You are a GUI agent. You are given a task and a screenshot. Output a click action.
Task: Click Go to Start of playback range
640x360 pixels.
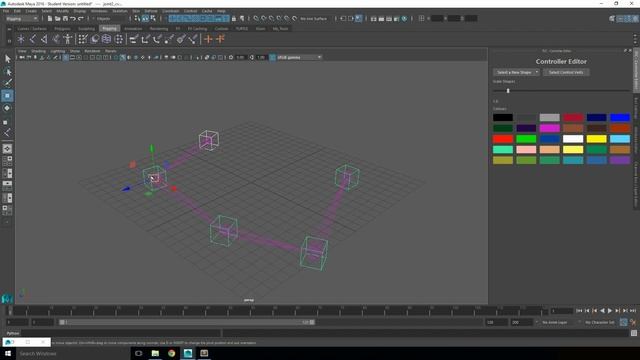coord(579,311)
